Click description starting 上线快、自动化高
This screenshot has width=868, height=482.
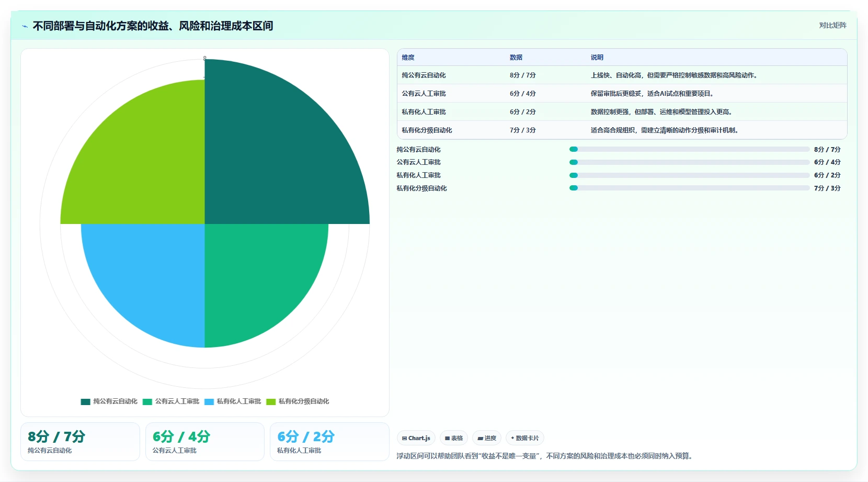coord(674,75)
